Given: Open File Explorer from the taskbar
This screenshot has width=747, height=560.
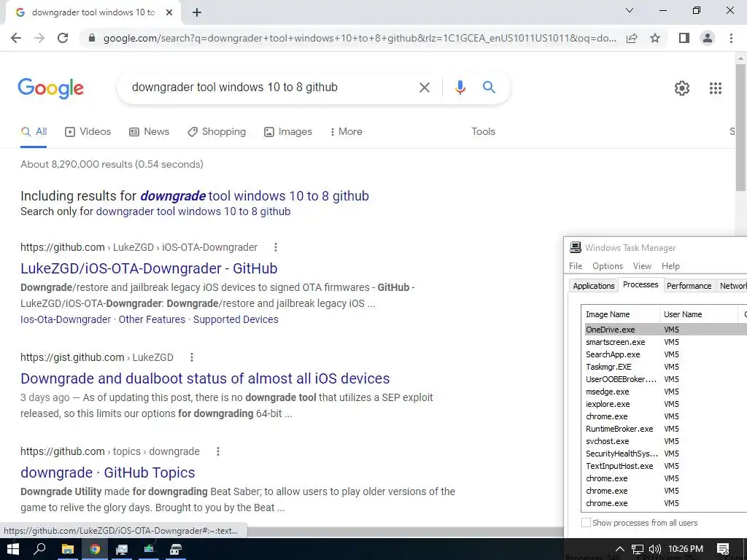Looking at the screenshot, I should coord(68,549).
